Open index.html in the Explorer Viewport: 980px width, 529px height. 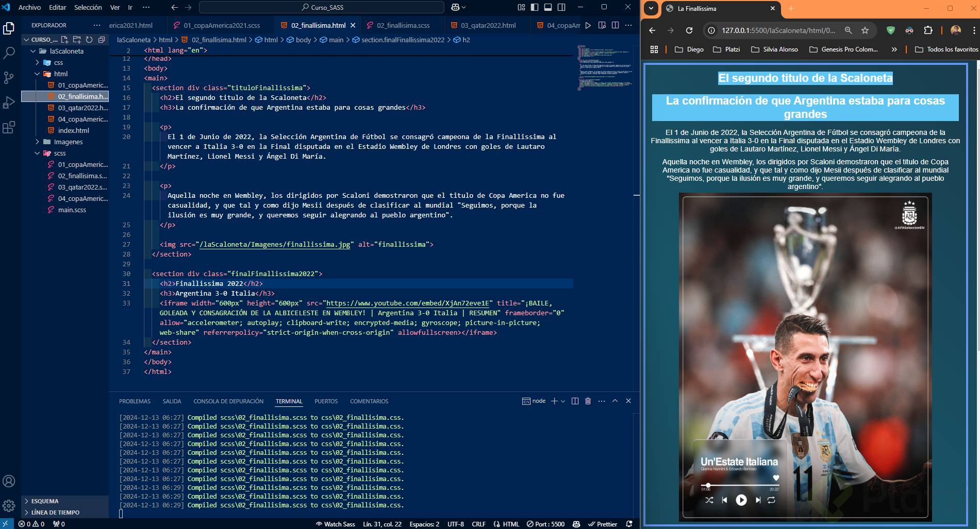[x=73, y=130]
